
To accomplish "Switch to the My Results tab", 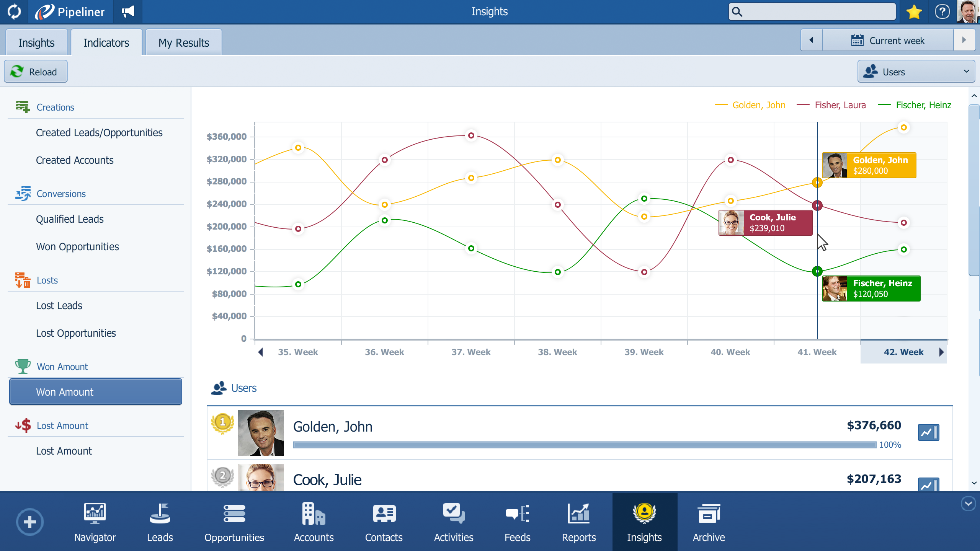I will pyautogui.click(x=184, y=42).
